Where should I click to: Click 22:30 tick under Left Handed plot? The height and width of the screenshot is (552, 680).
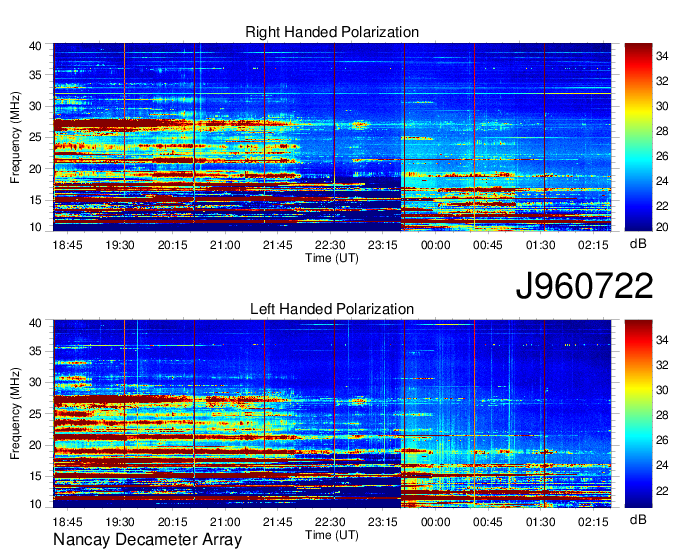click(x=330, y=522)
